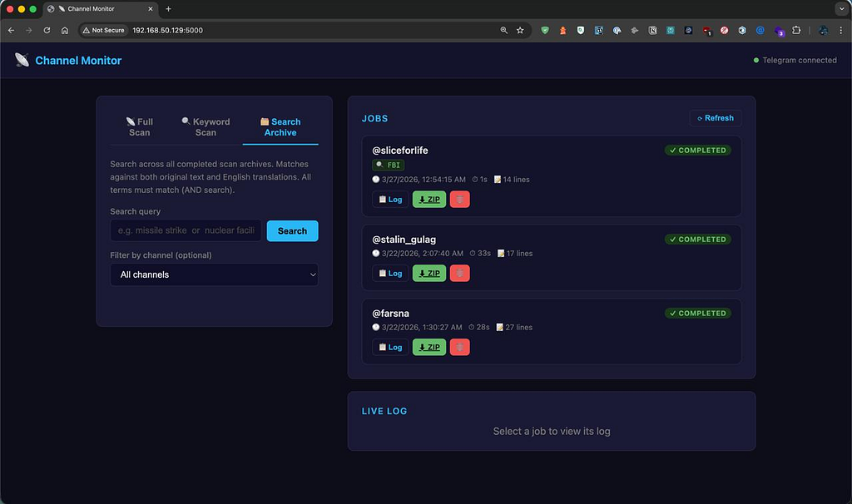
Task: Click the address bar URL 192.168.50.129:5000
Action: click(167, 31)
